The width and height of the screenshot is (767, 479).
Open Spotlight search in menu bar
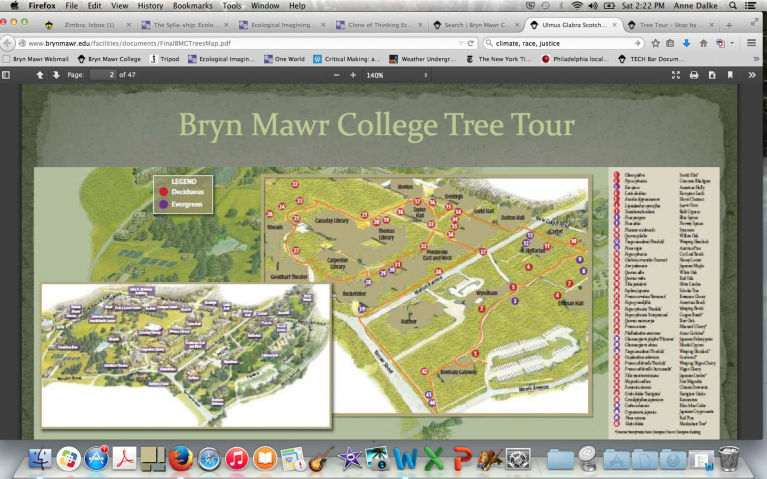(x=732, y=6)
